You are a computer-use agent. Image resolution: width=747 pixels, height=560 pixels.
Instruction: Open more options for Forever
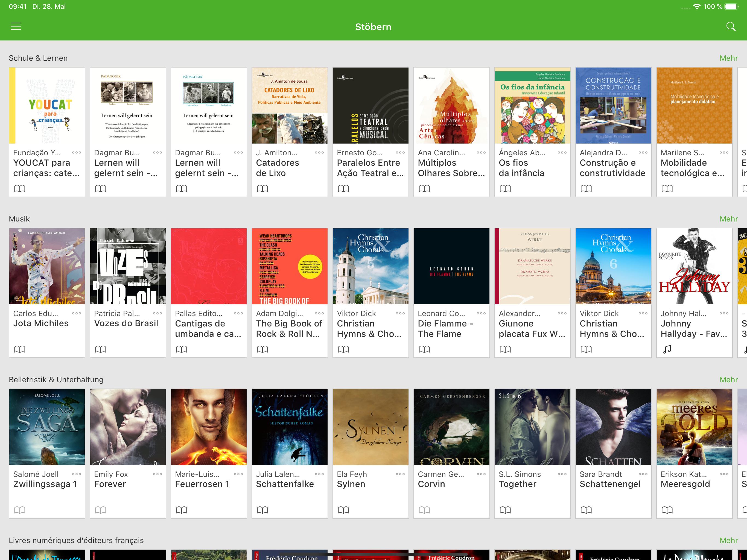point(157,474)
